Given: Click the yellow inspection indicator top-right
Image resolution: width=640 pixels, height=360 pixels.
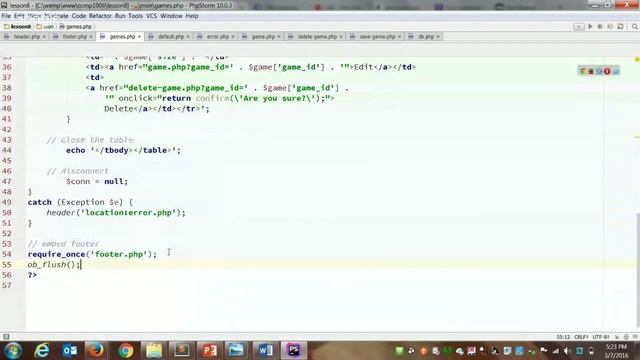Looking at the screenshot, I should pos(637,60).
